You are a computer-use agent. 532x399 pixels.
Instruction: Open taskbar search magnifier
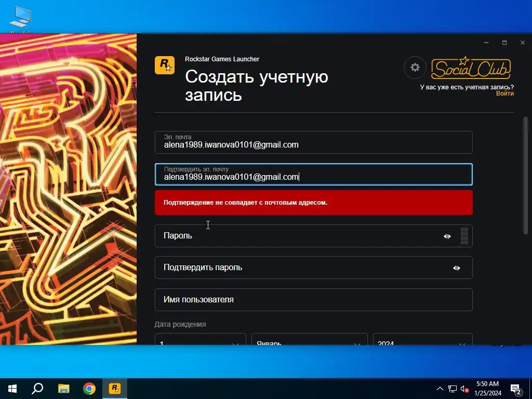point(37,389)
